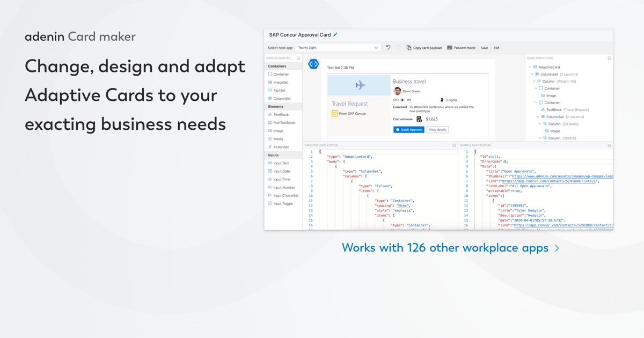Viewport: 644px width, 338px height.
Task: Select the Containers section header
Action: (276, 65)
